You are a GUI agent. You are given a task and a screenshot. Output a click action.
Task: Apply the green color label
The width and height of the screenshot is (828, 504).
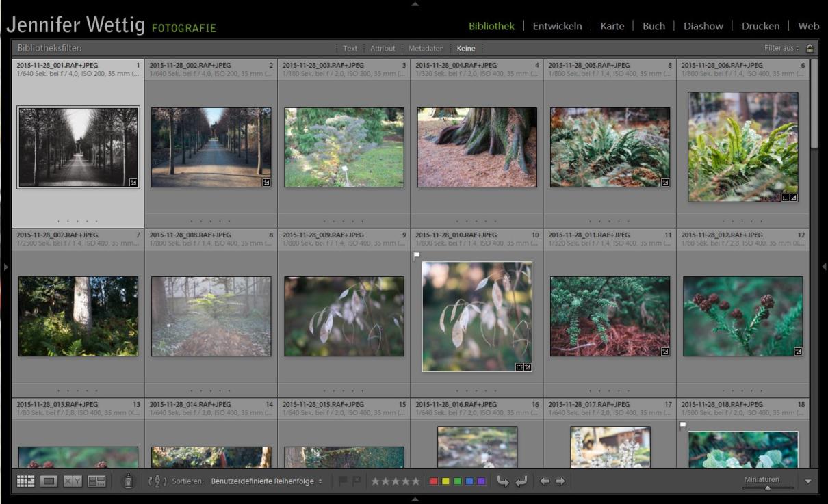457,481
